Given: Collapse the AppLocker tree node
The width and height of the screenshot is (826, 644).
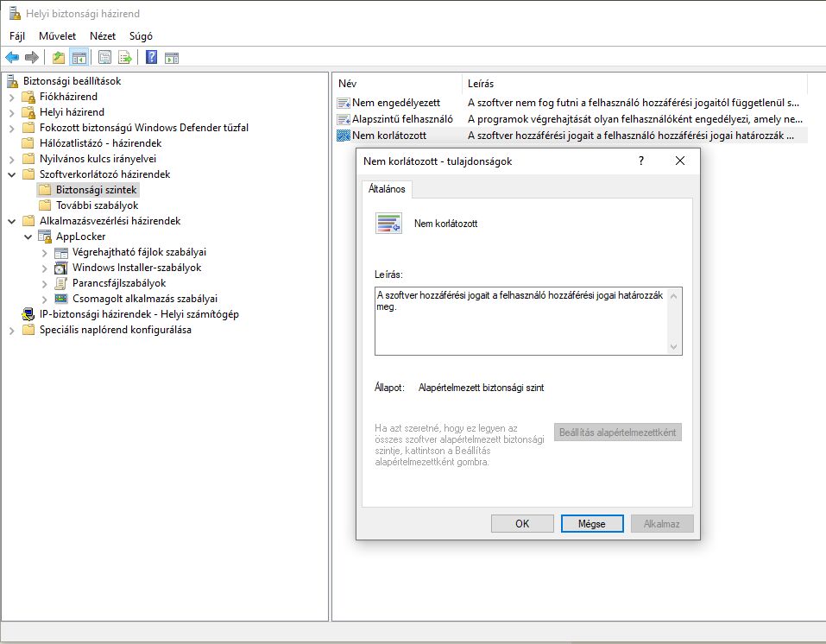Looking at the screenshot, I should pyautogui.click(x=28, y=237).
